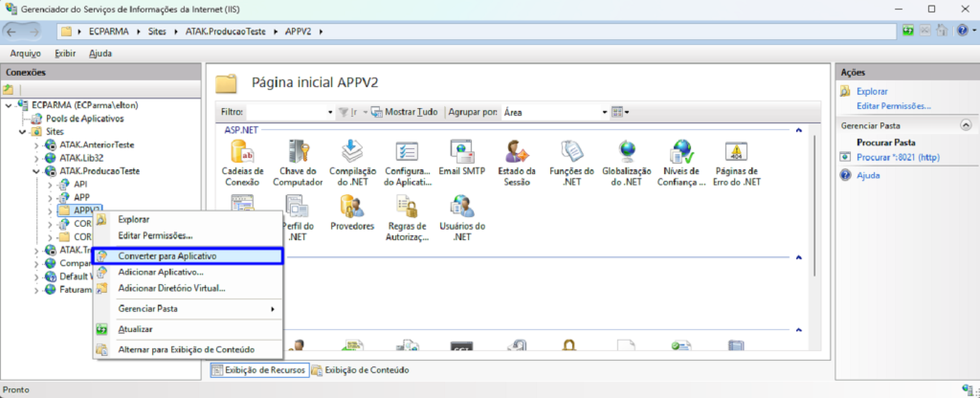Open Globalização do .NET icon
Screen dimensions: 980x398
click(x=628, y=153)
